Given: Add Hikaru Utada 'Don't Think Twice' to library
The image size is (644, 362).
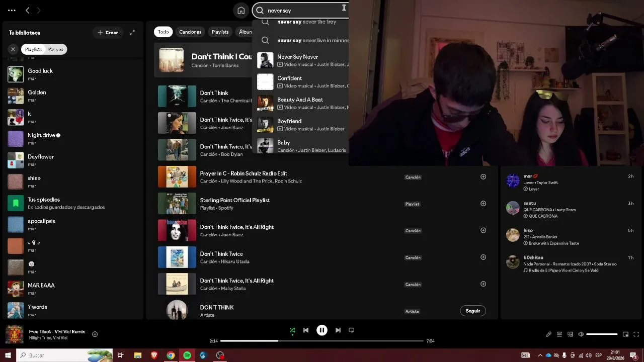Looking at the screenshot, I should coord(483,257).
